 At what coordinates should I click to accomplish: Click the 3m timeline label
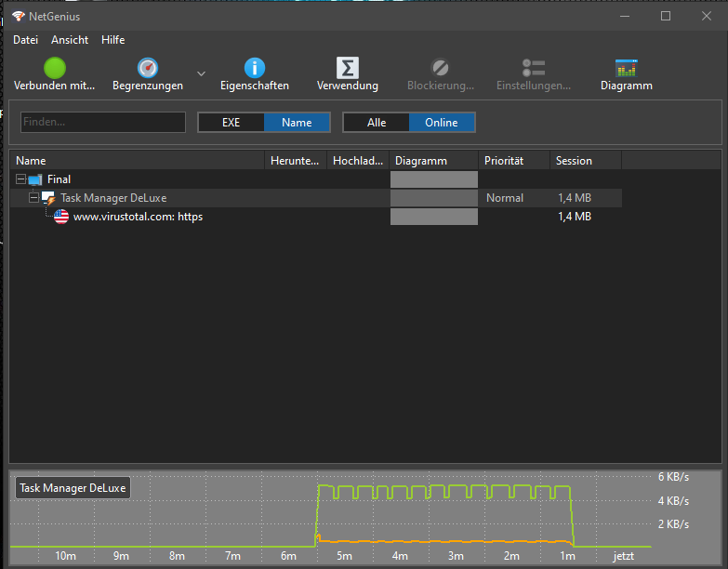456,556
